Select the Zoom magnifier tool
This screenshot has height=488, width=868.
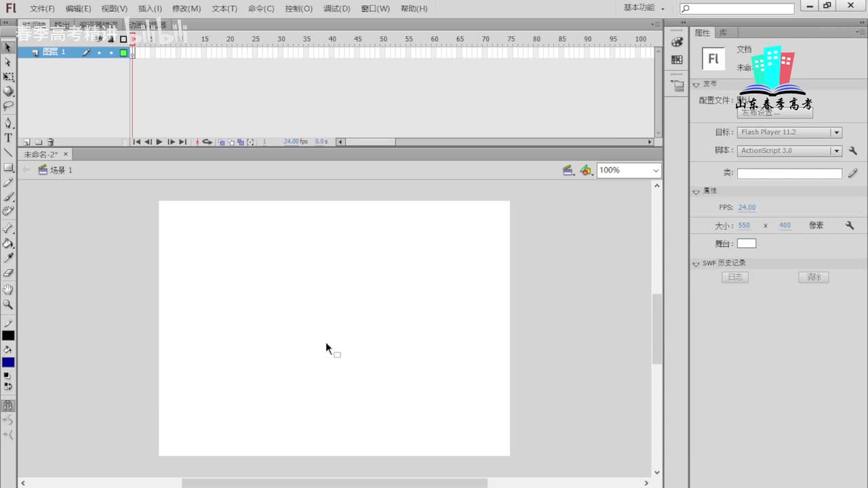(x=8, y=305)
